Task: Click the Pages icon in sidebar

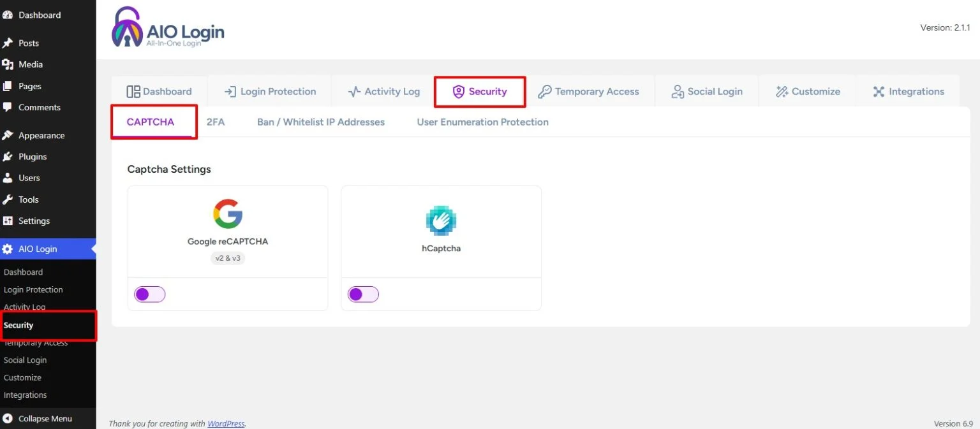Action: point(8,86)
